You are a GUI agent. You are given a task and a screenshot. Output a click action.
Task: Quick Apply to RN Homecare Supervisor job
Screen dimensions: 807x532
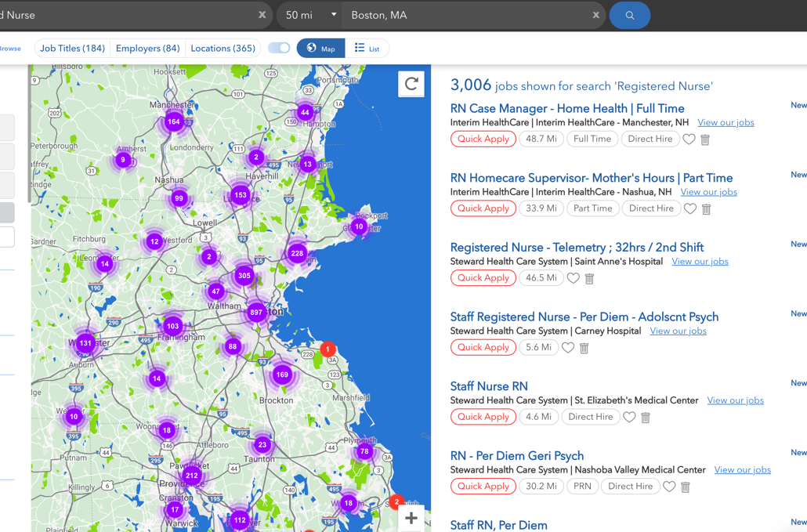[483, 208]
